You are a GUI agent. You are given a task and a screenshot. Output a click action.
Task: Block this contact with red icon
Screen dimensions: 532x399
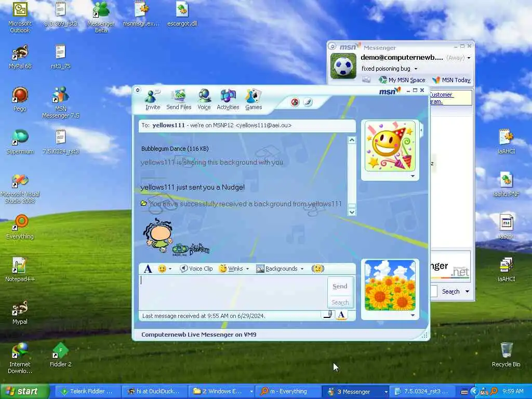[295, 102]
